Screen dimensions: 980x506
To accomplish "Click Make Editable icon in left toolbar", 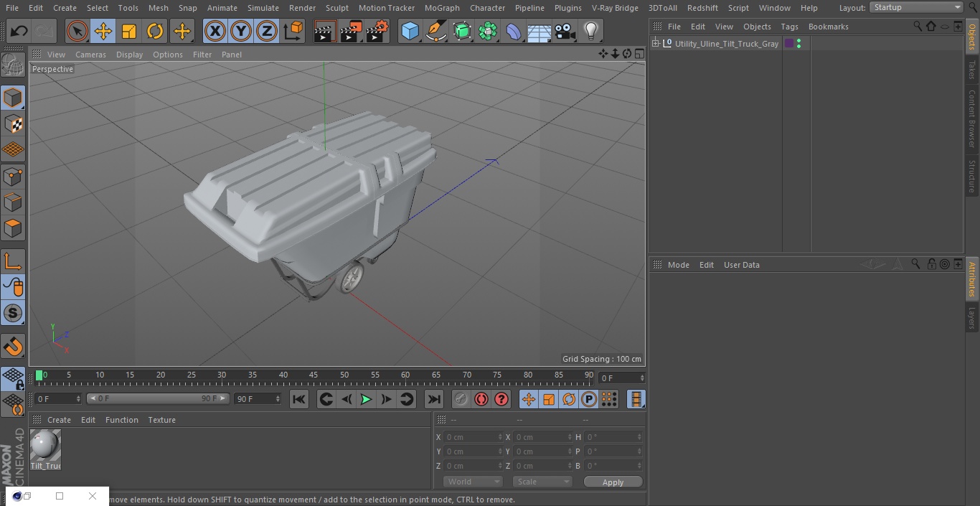I will click(13, 65).
